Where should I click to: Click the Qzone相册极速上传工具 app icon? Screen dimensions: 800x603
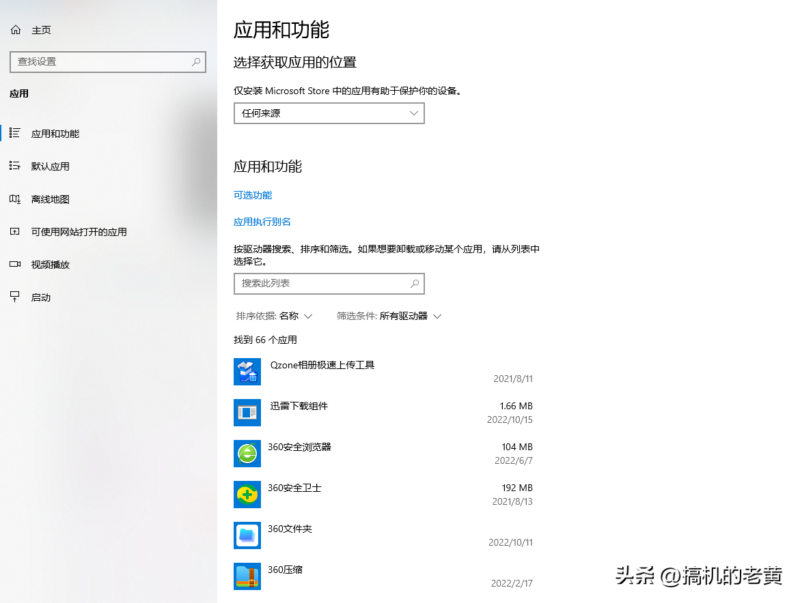(x=246, y=371)
